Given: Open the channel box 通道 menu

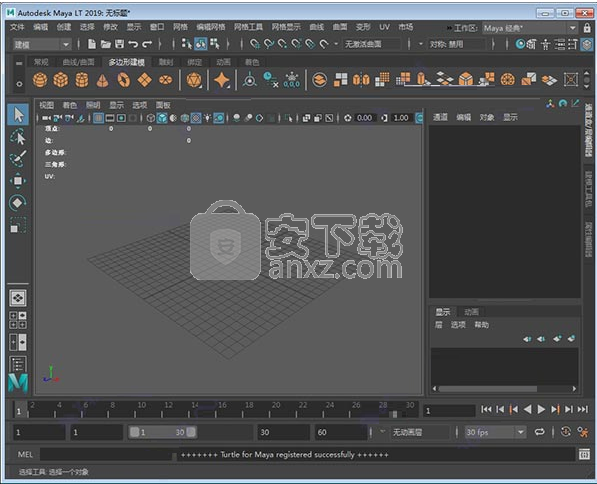Looking at the screenshot, I should click(440, 117).
